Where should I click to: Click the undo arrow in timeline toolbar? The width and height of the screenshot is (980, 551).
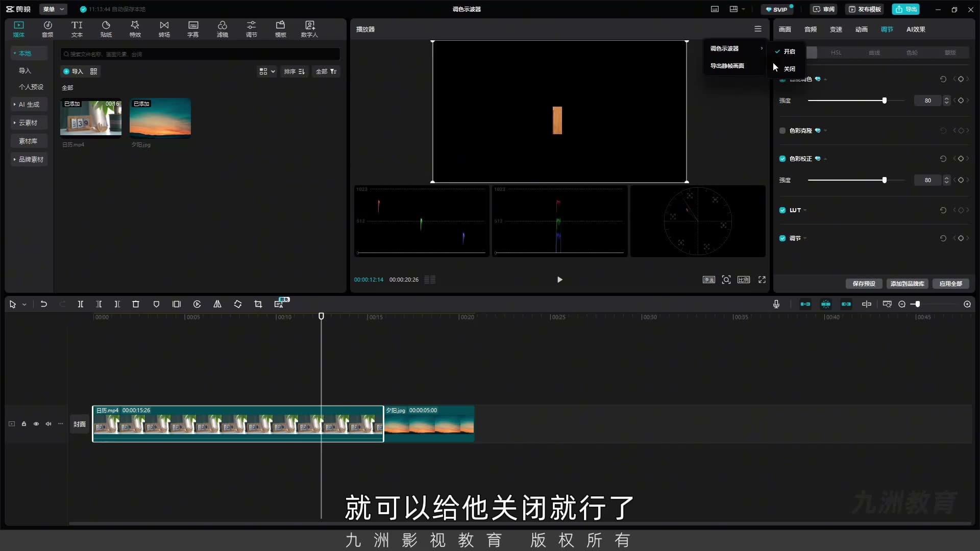(44, 304)
